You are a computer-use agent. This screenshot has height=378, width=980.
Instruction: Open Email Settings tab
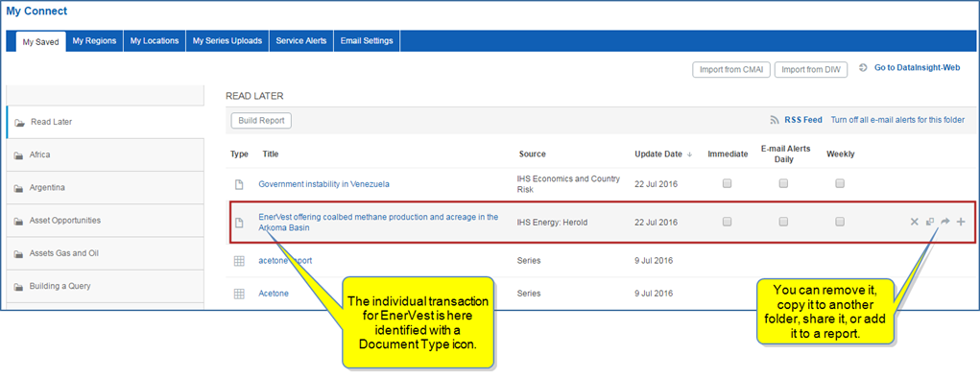tap(367, 40)
